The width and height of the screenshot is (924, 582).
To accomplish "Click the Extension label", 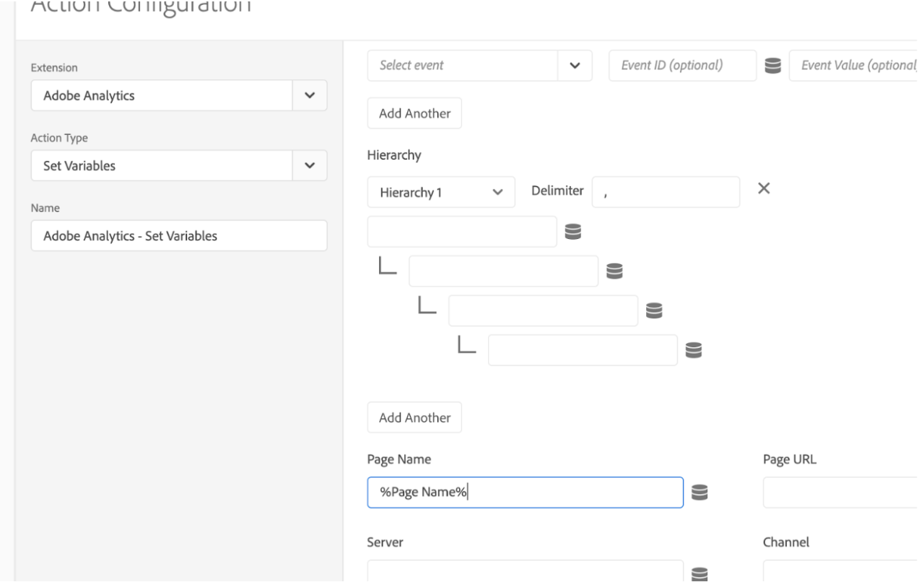I will point(54,68).
